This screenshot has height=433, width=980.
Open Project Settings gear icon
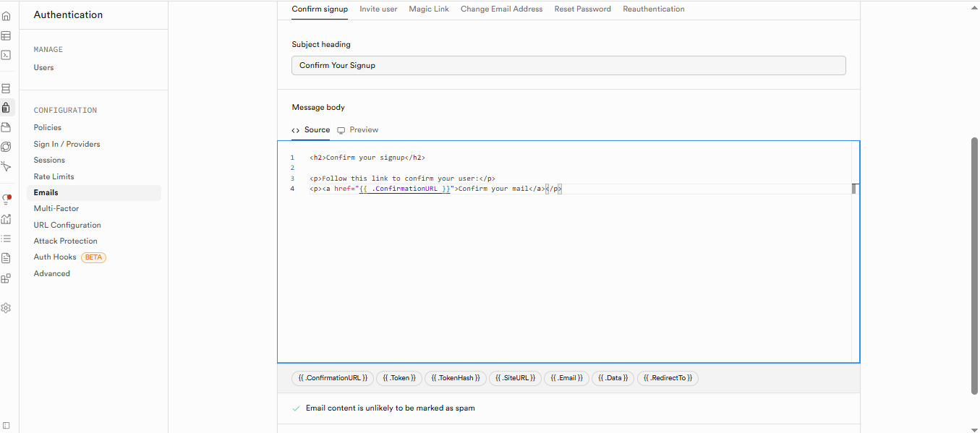(6, 308)
